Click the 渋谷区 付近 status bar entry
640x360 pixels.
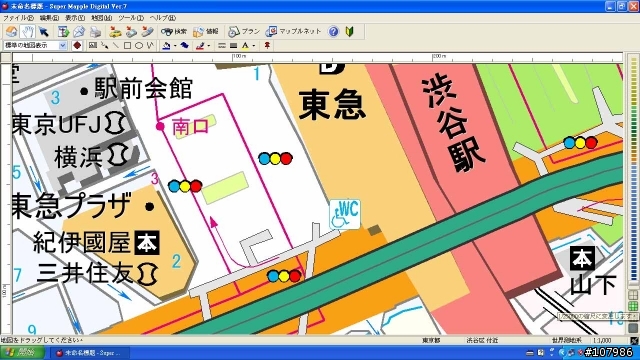tap(482, 340)
